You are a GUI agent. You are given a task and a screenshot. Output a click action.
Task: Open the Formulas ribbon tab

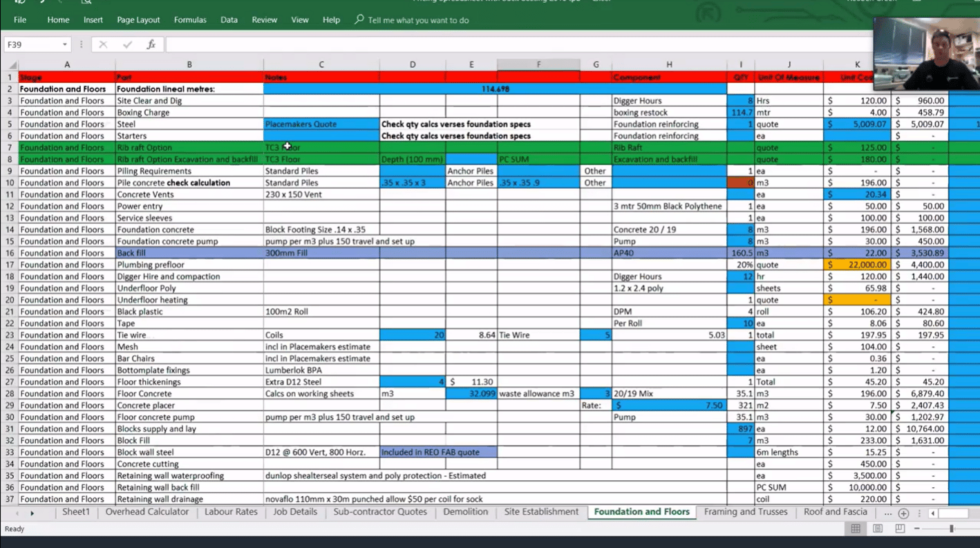tap(190, 20)
